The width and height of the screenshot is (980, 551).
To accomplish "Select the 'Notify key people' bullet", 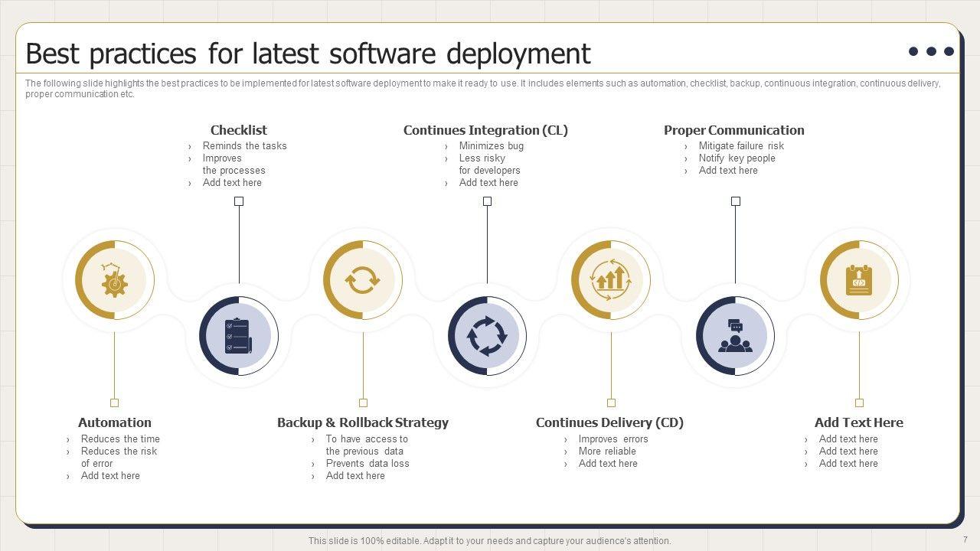I will (x=737, y=158).
